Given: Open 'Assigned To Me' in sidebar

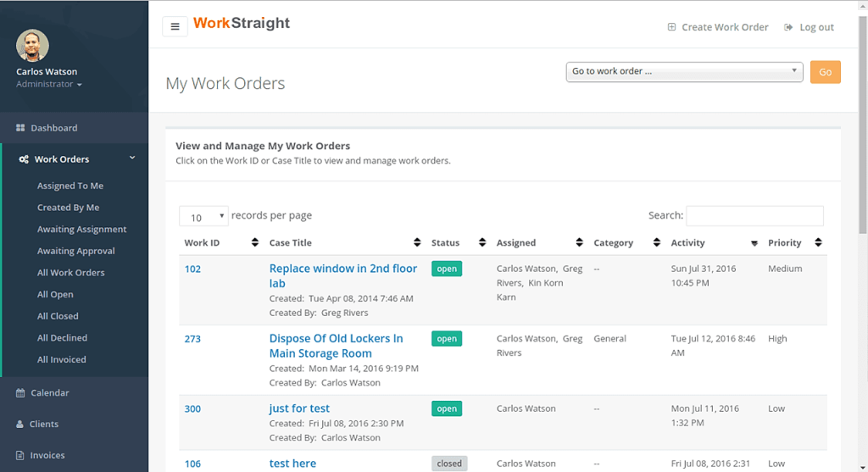Looking at the screenshot, I should (x=70, y=186).
